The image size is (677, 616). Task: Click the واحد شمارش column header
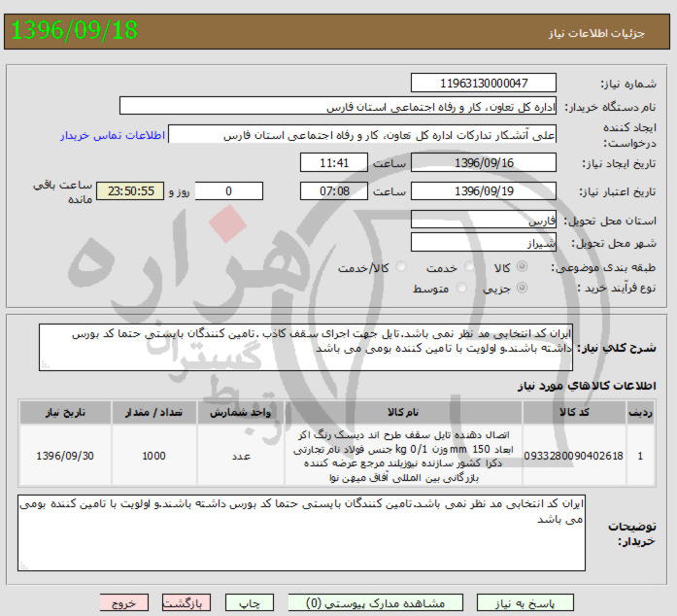click(241, 412)
